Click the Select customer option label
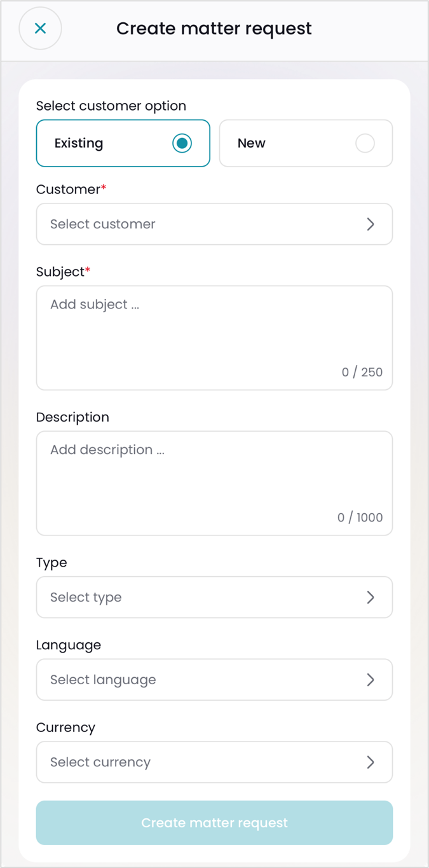This screenshot has height=868, width=429. click(x=111, y=106)
